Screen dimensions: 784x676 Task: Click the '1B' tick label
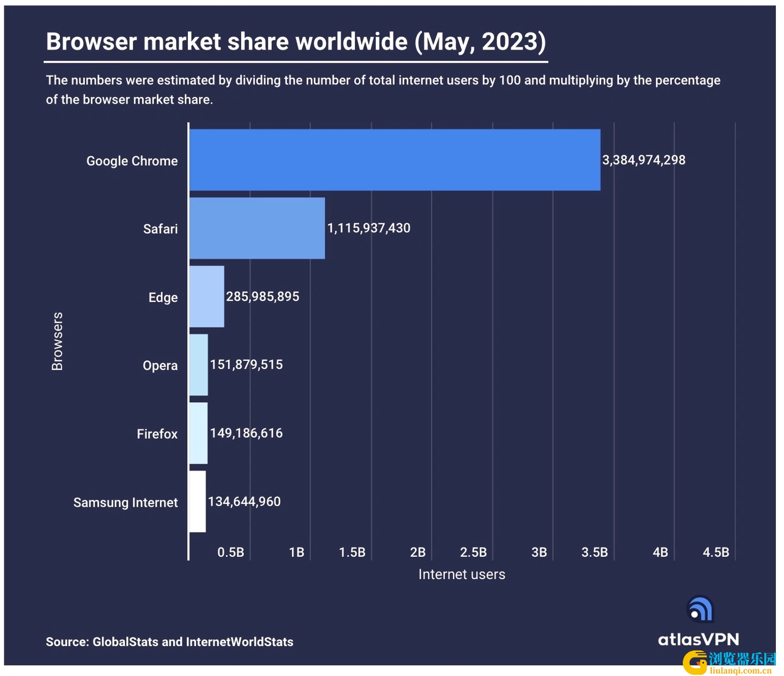[297, 552]
